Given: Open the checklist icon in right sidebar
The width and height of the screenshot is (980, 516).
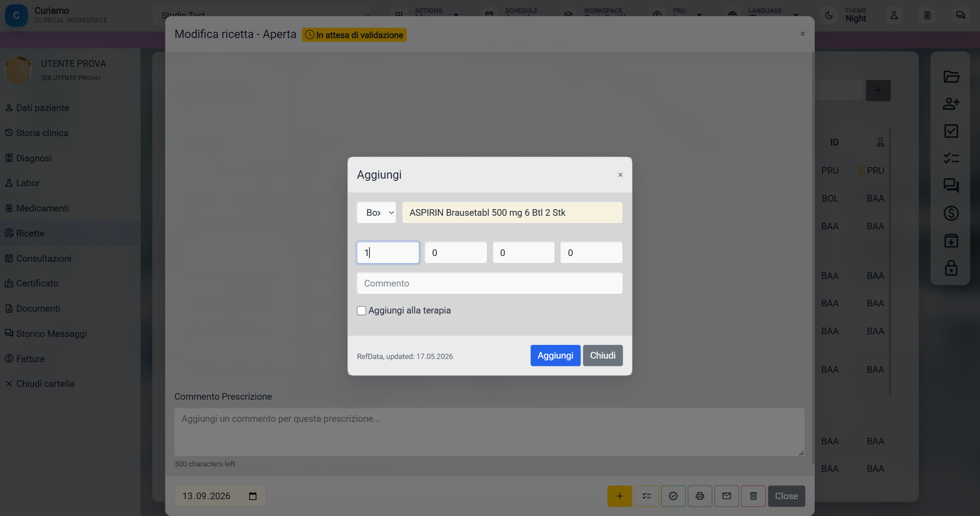Looking at the screenshot, I should (x=951, y=158).
